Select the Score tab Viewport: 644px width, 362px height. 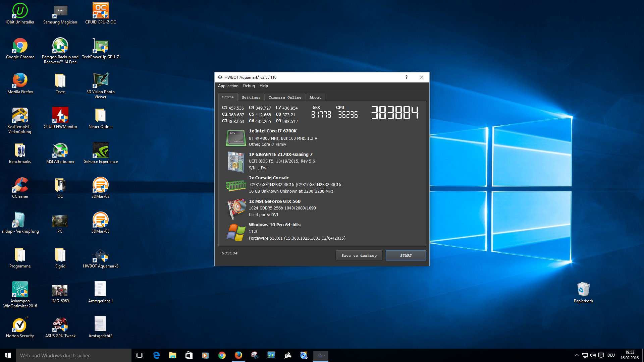pos(228,97)
